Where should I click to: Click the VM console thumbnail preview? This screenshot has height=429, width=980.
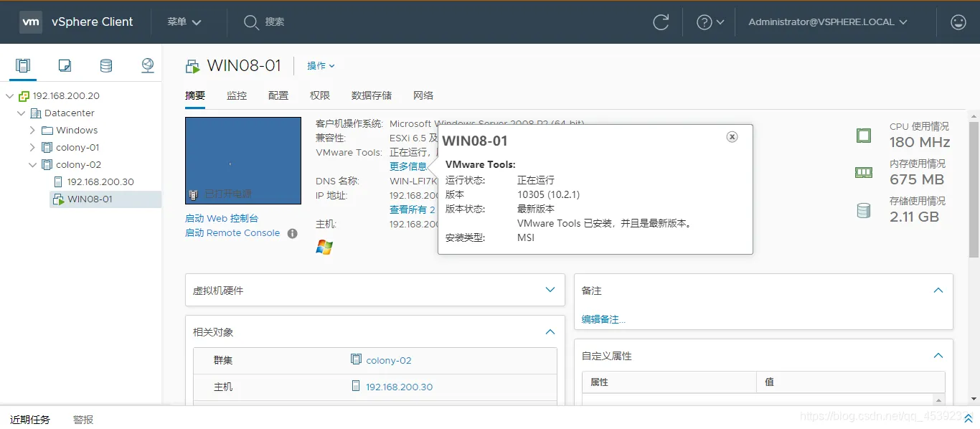[x=243, y=161]
